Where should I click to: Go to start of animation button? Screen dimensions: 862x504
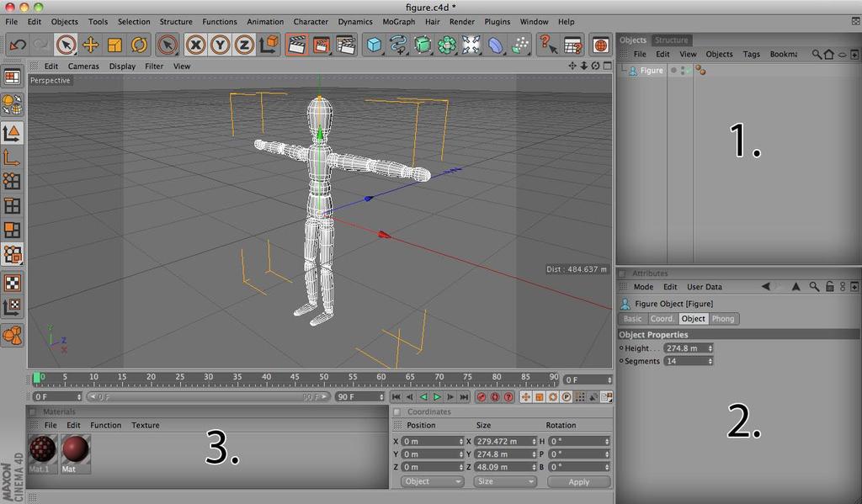pyautogui.click(x=396, y=397)
